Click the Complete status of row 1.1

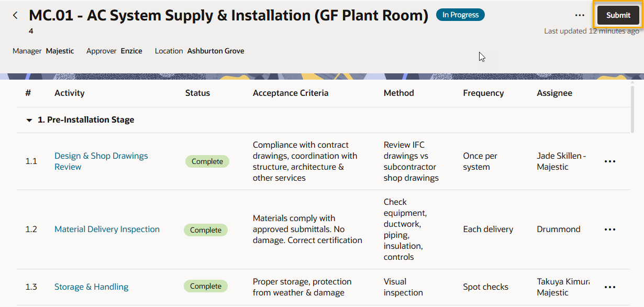207,161
